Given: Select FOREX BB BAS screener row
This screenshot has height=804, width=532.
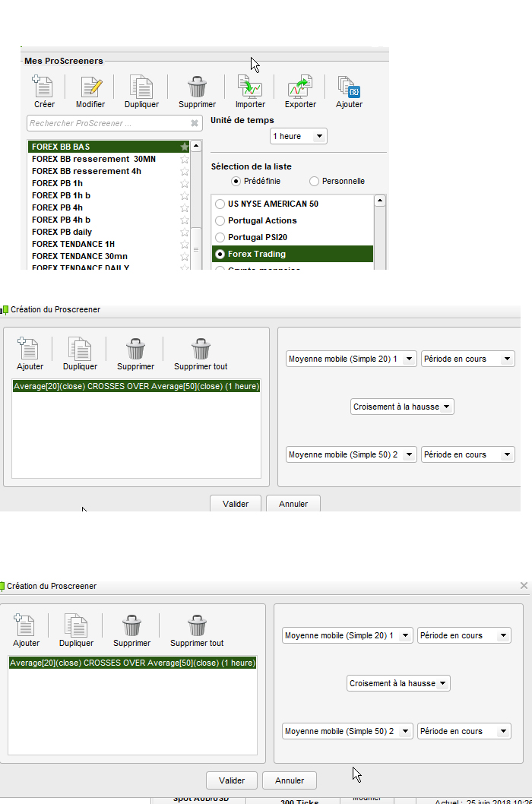Looking at the screenshot, I should 108,147.
